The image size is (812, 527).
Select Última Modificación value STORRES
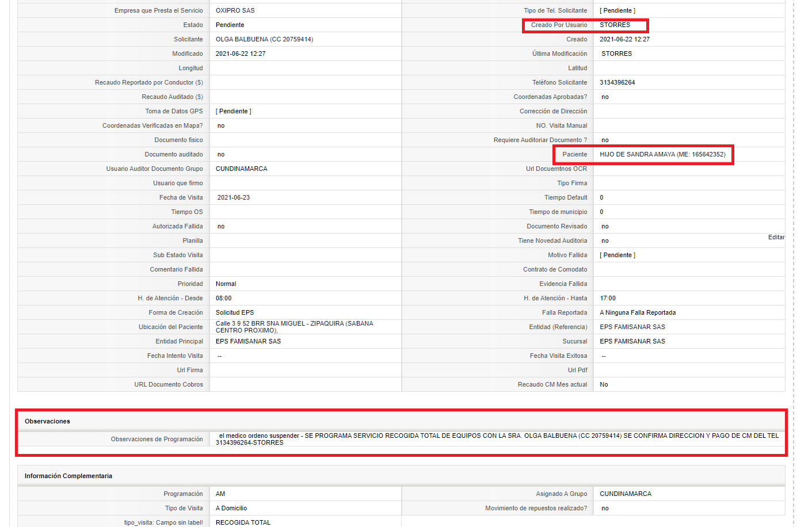tap(617, 54)
